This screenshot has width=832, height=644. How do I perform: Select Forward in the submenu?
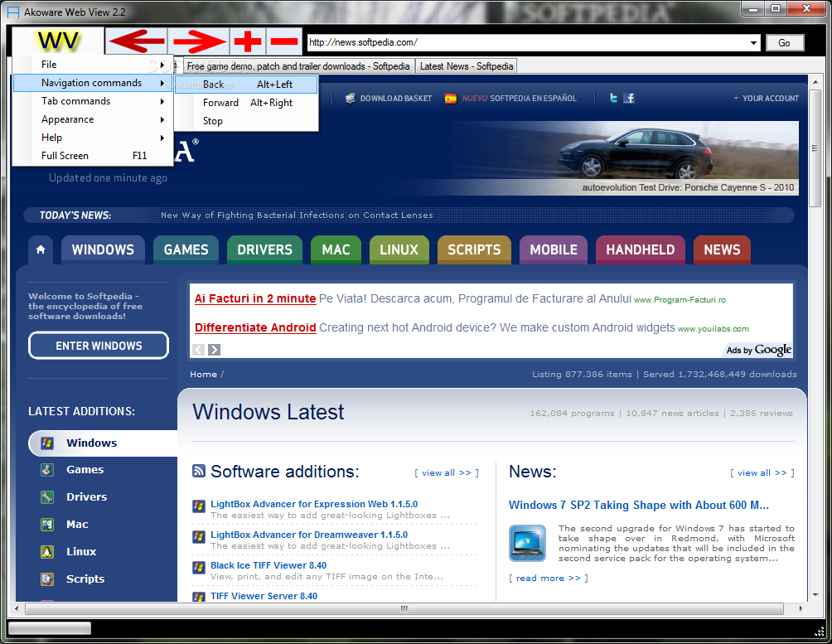(x=246, y=103)
